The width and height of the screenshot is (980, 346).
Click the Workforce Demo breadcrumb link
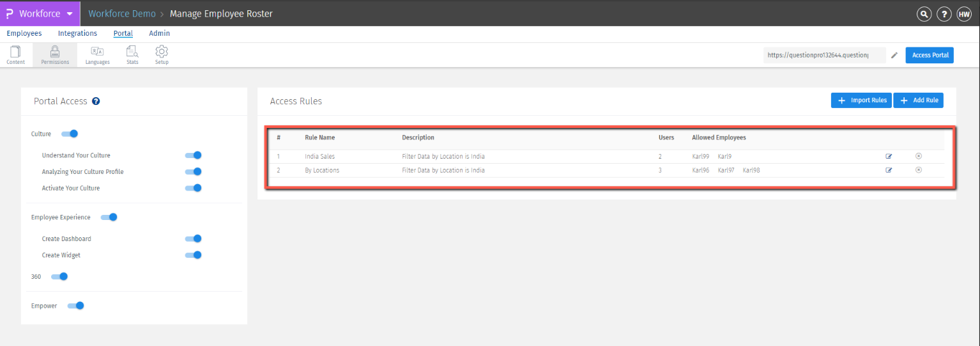tap(121, 13)
